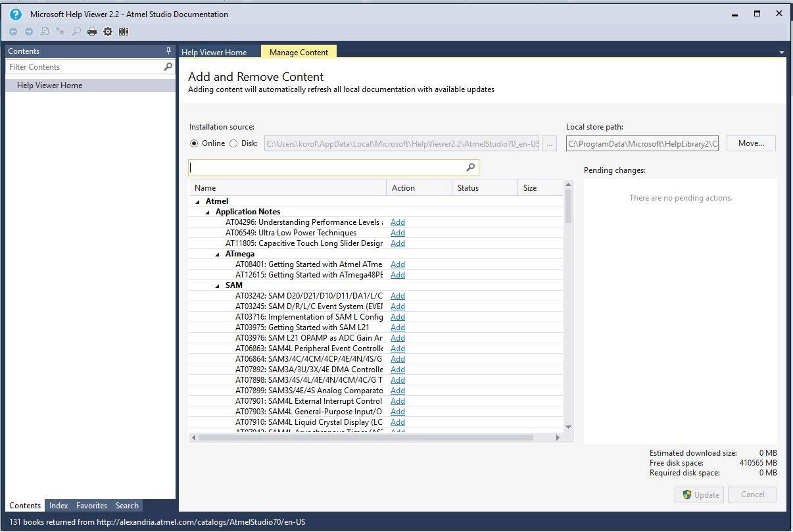
Task: Click the Filter Contents magnifier icon
Action: (x=168, y=66)
